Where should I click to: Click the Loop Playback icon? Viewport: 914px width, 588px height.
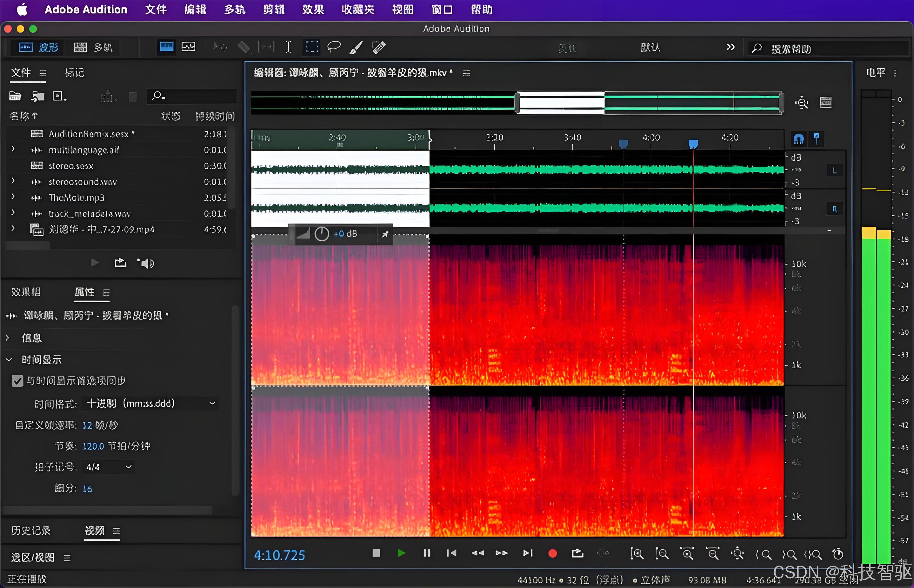tap(577, 553)
